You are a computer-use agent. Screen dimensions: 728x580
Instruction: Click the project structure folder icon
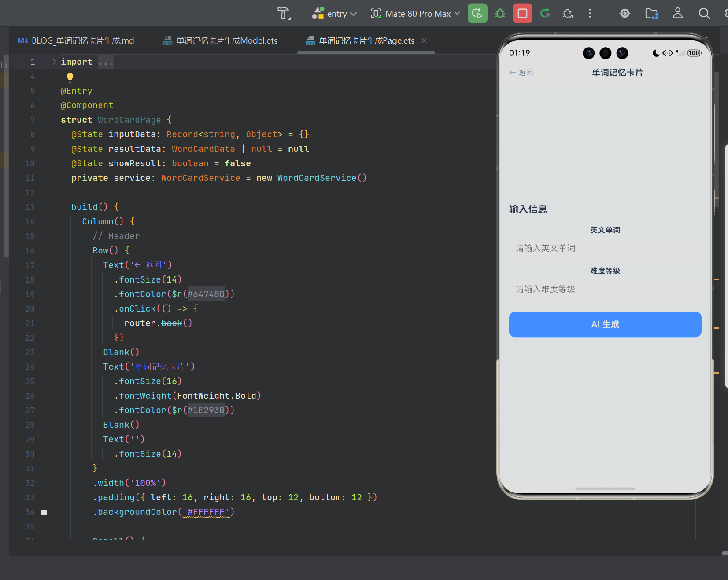point(651,14)
